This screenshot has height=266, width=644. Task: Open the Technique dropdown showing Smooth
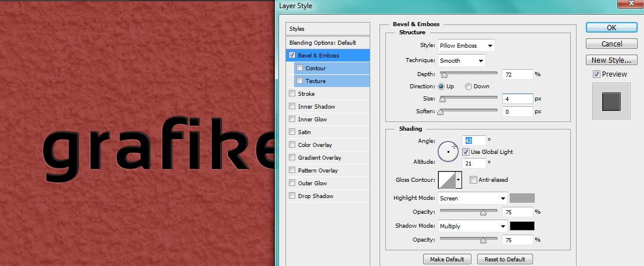point(461,60)
